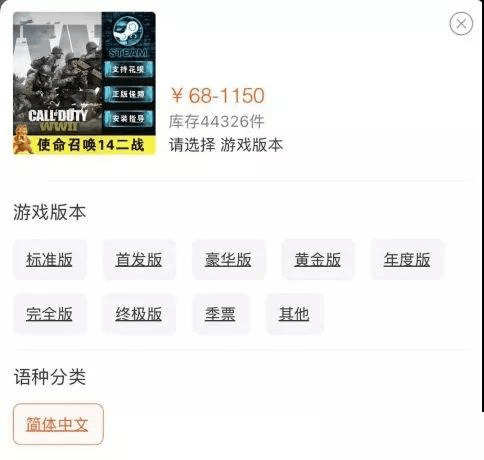The height and width of the screenshot is (460, 484).
Task: Click the 正版保障 badge on thumbnail
Action: coord(128,94)
